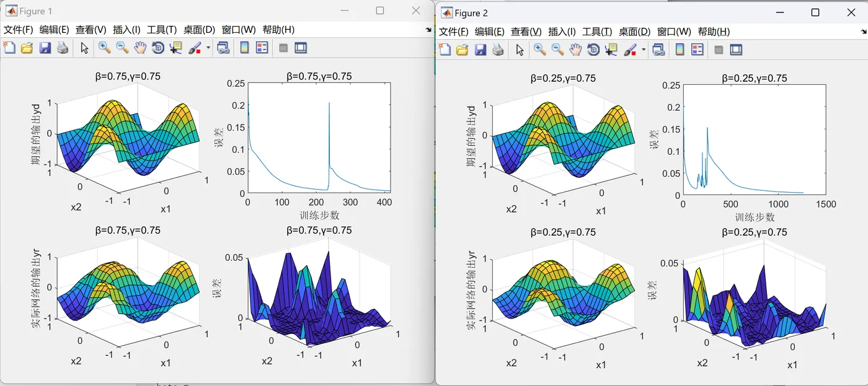Screen dimensions: 868x386
Task: Enable Data Cursor tool in Figure 1
Action: pos(176,48)
